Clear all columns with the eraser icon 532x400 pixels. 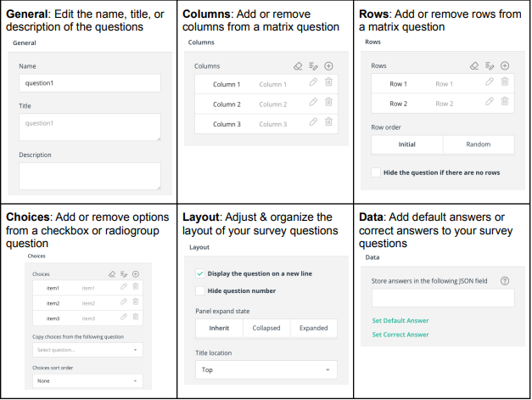click(x=298, y=66)
